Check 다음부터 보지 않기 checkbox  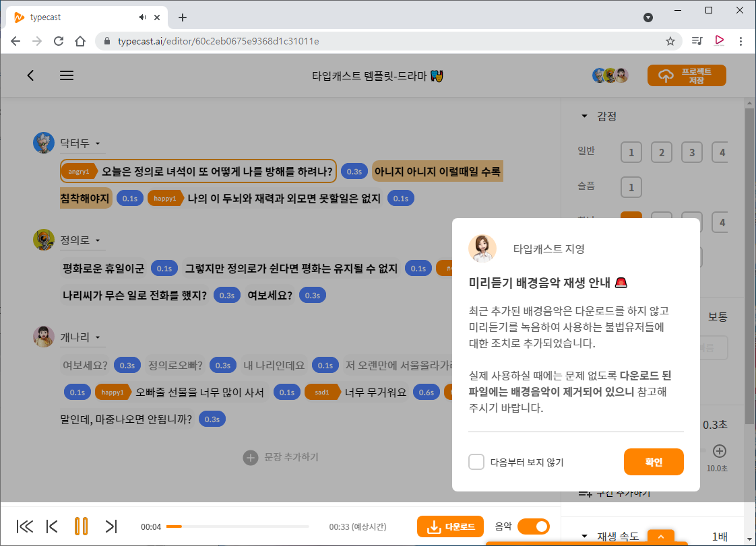(x=476, y=462)
